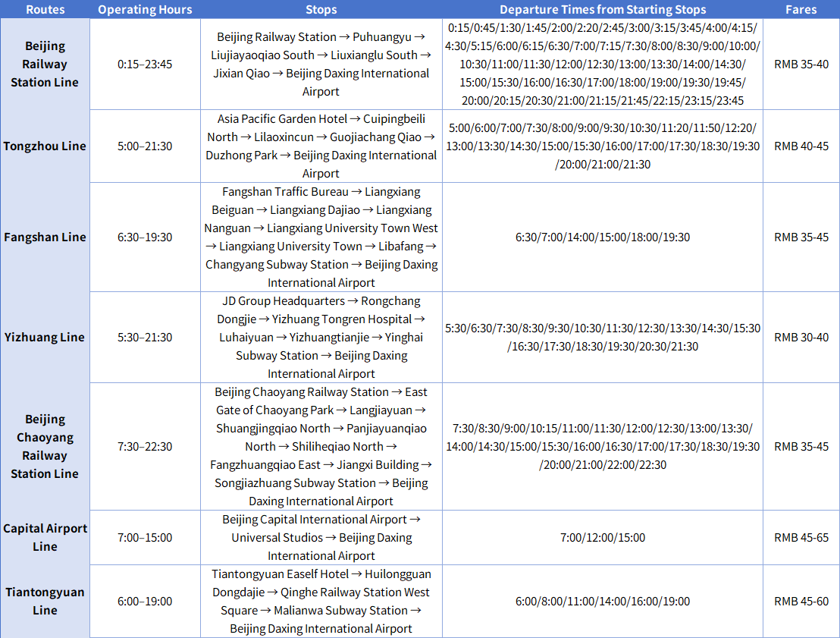Click the Fares column header

point(801,9)
